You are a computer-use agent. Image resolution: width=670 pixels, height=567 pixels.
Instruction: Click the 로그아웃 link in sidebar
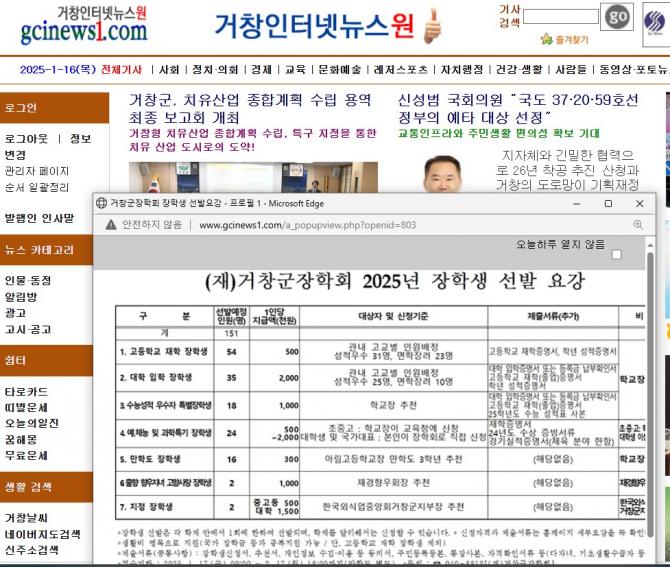(x=26, y=139)
